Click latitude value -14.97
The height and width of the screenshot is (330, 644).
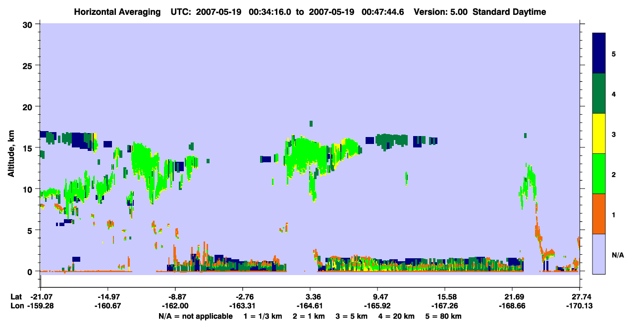pyautogui.click(x=107, y=297)
